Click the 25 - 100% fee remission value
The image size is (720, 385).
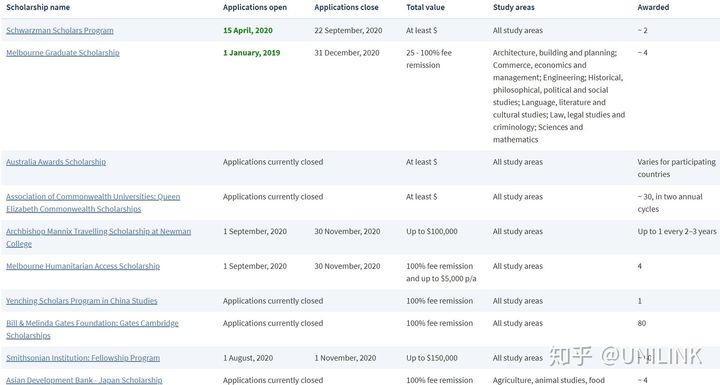429,59
